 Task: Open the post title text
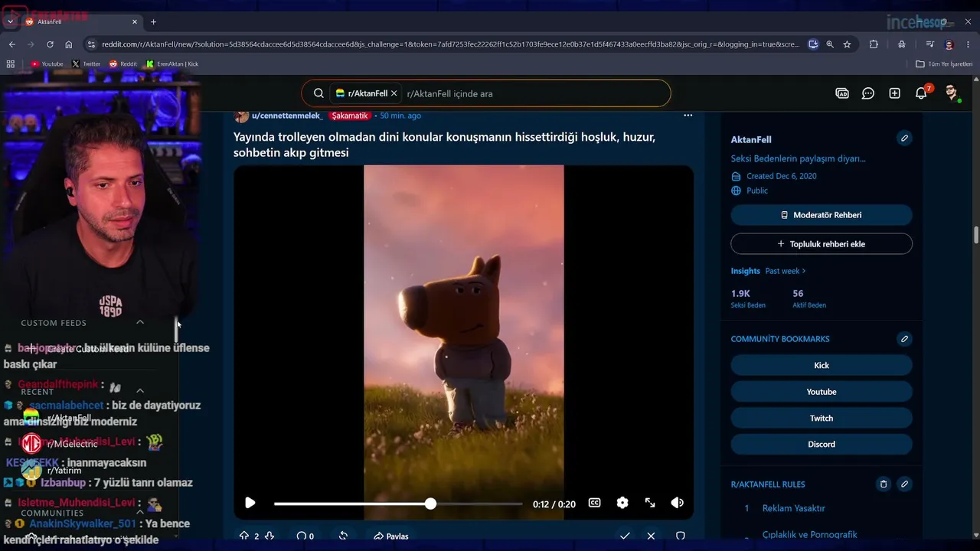pos(444,145)
